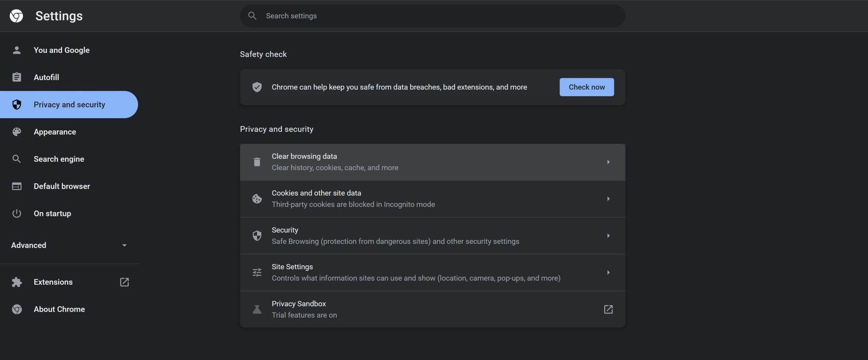Click the cookie icon in Cookies row
This screenshot has width=868, height=360.
[257, 199]
